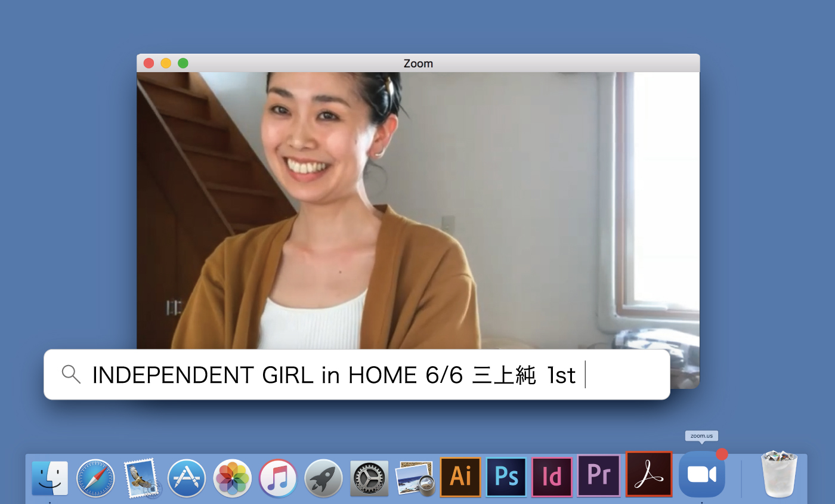
Task: Launch Adobe Illustrator from the Dock
Action: (x=460, y=477)
